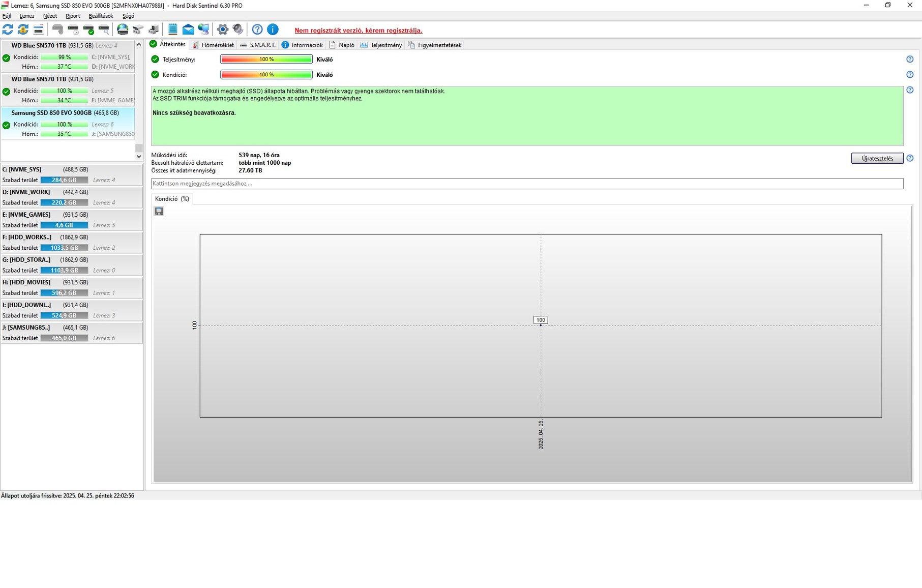
Task: Click the disk list view toolbar icon
Action: [x=38, y=30]
